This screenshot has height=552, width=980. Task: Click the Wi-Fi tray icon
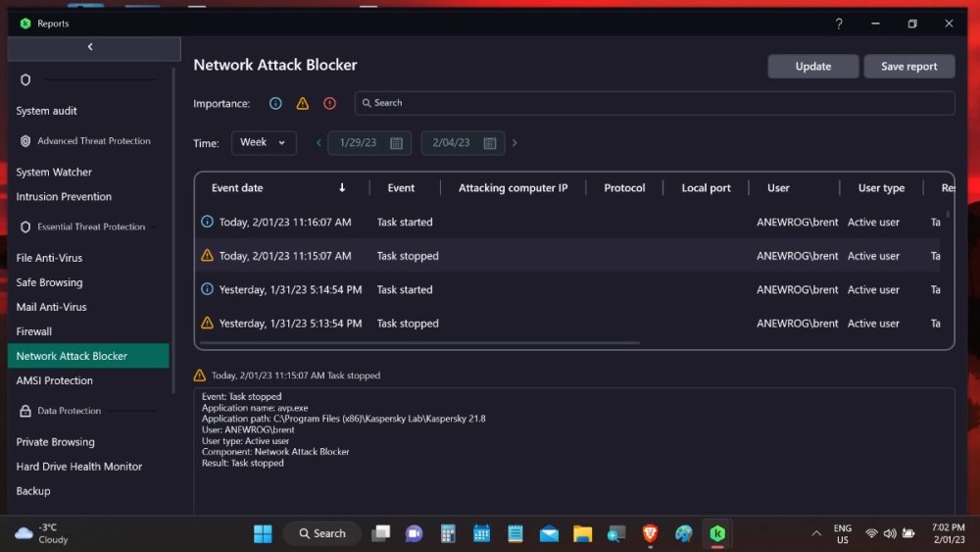(871, 534)
